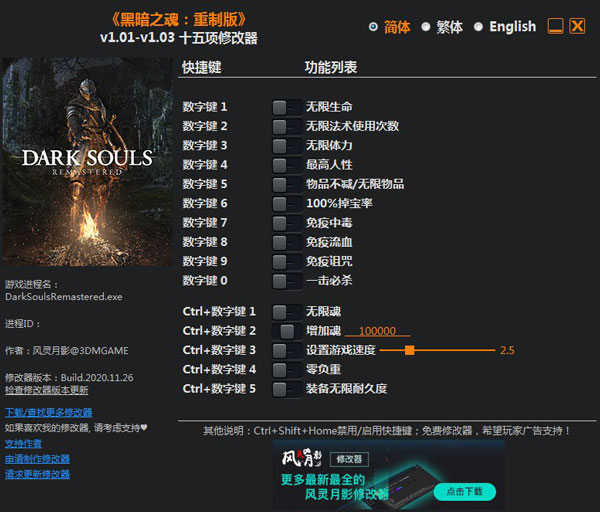The image size is (600, 512).
Task: Toggle 物品不减/无限物品 switch
Action: [287, 185]
